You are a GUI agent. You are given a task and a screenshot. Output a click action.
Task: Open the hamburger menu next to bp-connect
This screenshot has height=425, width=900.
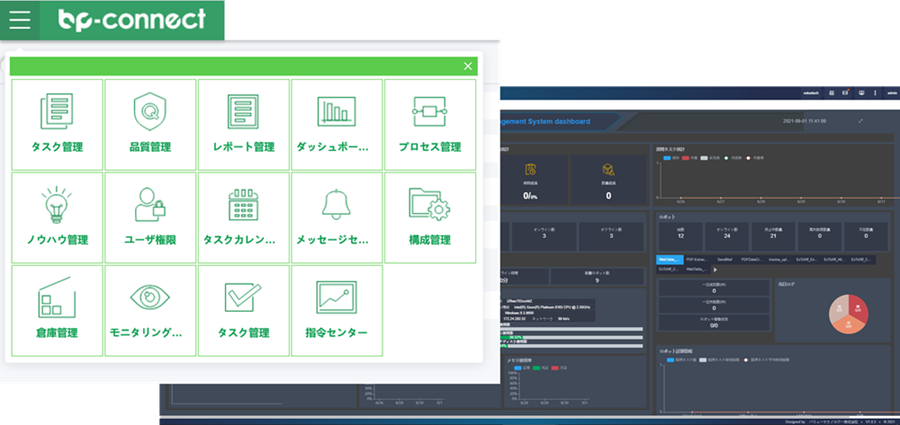coord(21,19)
